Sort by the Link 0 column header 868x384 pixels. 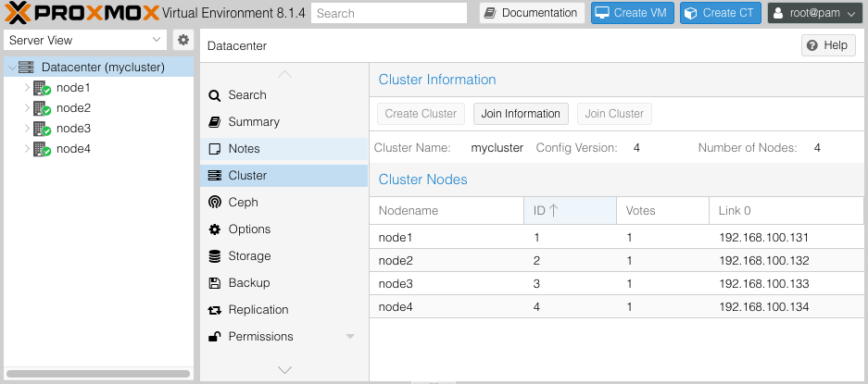(x=786, y=211)
